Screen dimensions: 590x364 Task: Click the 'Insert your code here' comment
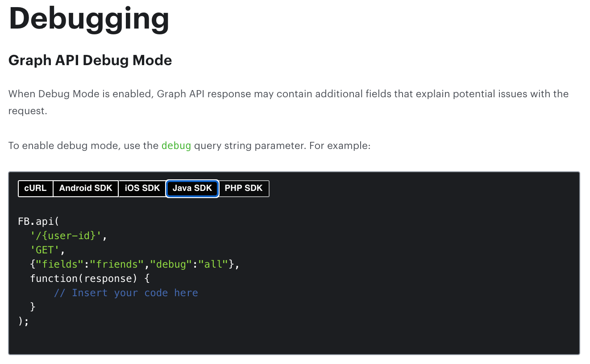point(126,293)
